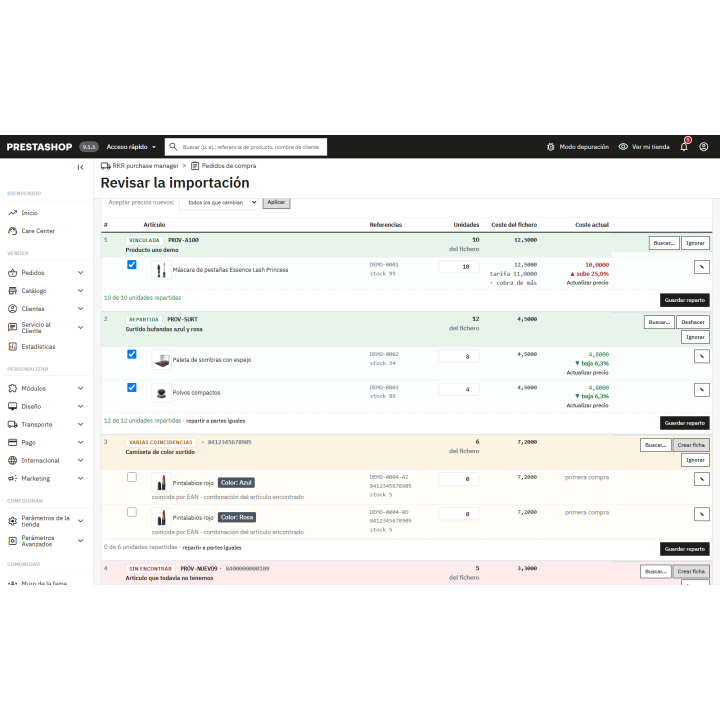Click the Diseño monitor icon
Screen dimensions: 720x720
coord(12,406)
